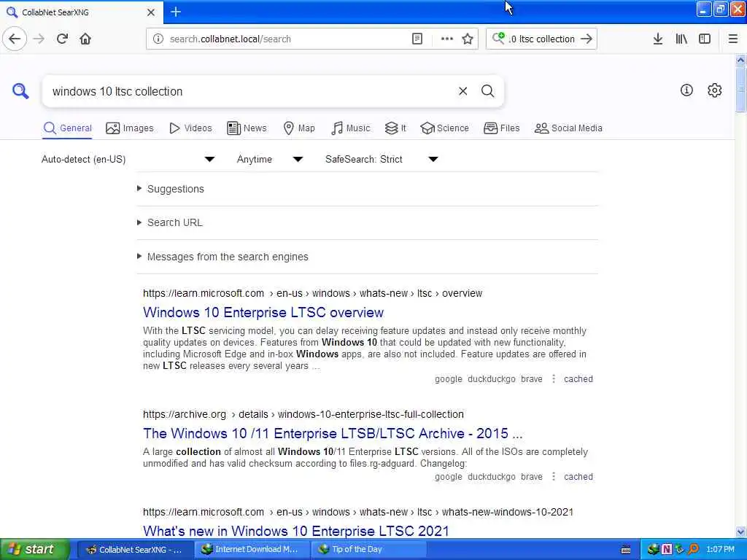747x560 pixels.
Task: Switch to the Science category
Action: click(444, 128)
